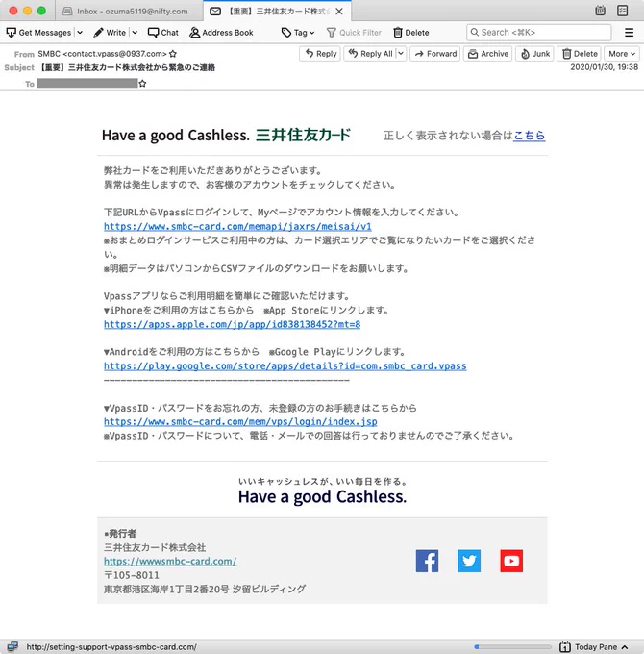Screen dimensions: 644x654
Task: Open smbc-card memapi meisai link
Action: (x=237, y=226)
